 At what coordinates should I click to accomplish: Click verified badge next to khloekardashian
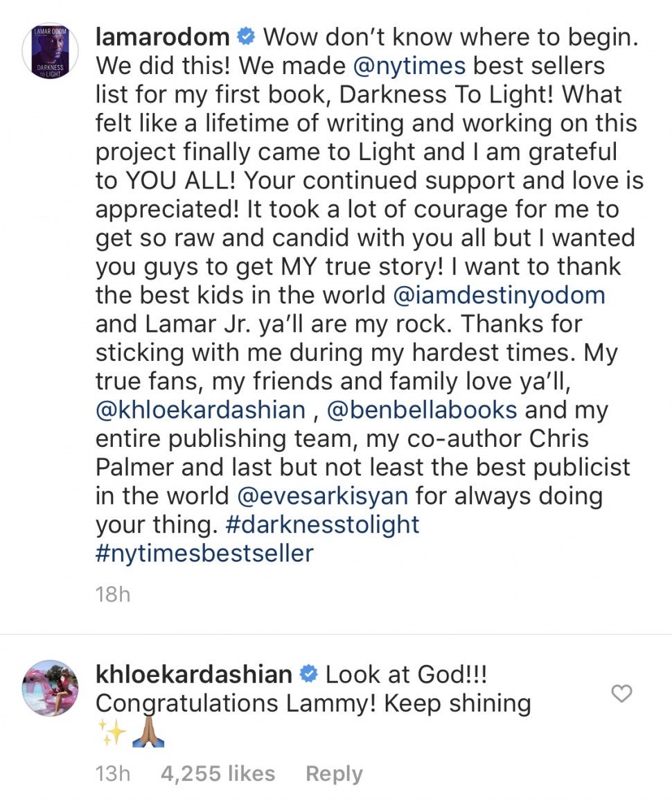pyautogui.click(x=309, y=674)
